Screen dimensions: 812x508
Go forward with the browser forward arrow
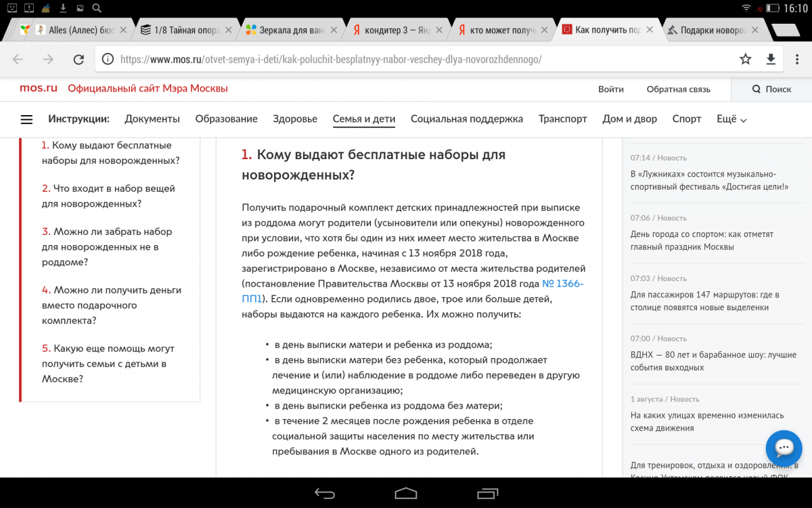coord(48,60)
